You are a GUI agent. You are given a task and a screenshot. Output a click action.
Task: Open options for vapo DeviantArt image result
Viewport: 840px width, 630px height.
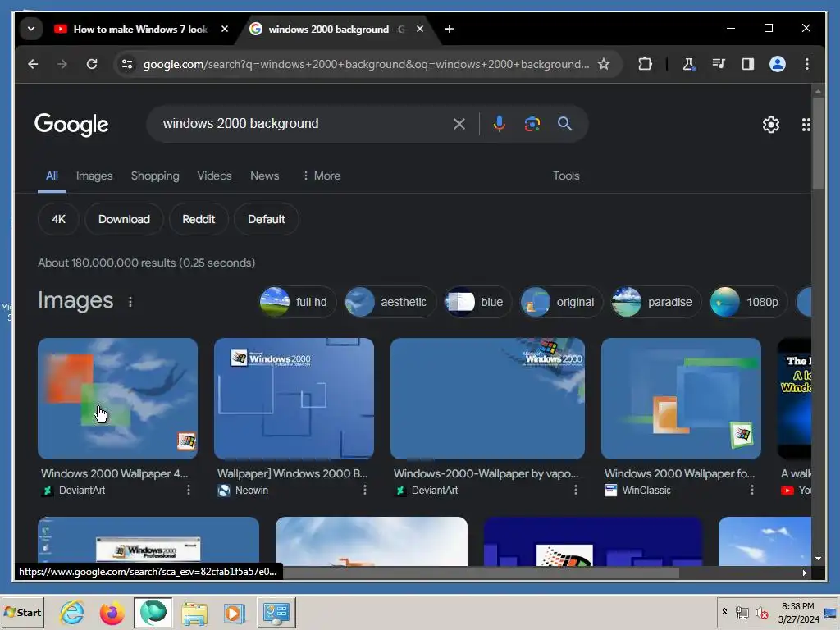pos(575,490)
